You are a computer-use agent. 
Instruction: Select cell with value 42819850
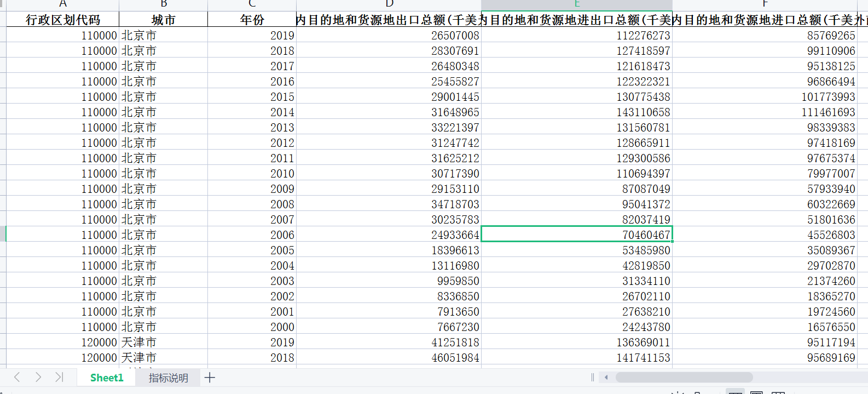(577, 265)
